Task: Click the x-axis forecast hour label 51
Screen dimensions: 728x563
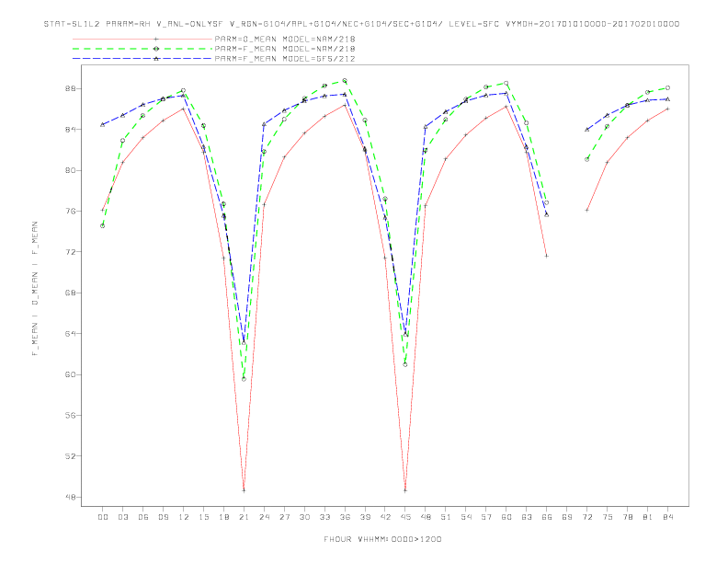Action: click(446, 517)
